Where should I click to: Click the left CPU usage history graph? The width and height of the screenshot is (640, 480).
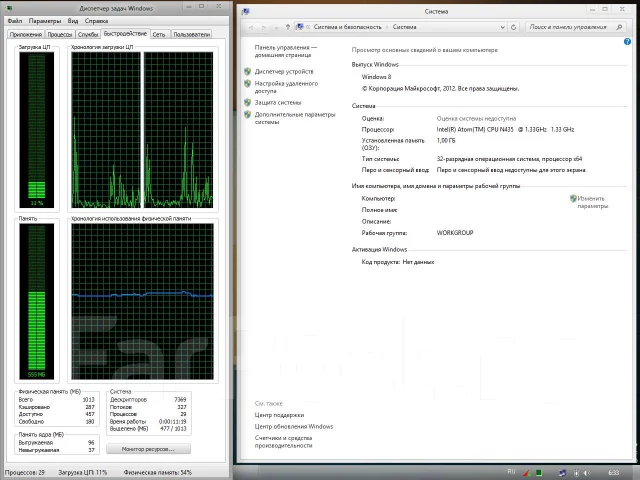pyautogui.click(x=106, y=130)
